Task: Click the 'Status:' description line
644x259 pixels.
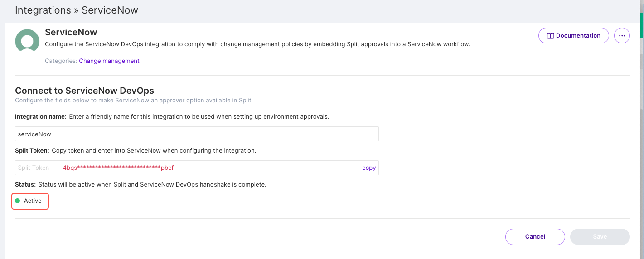Action: (x=140, y=185)
